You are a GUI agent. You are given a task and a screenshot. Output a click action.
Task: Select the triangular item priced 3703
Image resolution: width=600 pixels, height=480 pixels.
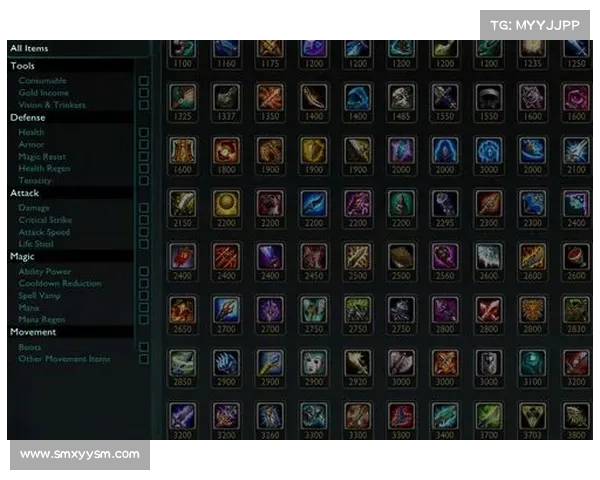pos(532,416)
